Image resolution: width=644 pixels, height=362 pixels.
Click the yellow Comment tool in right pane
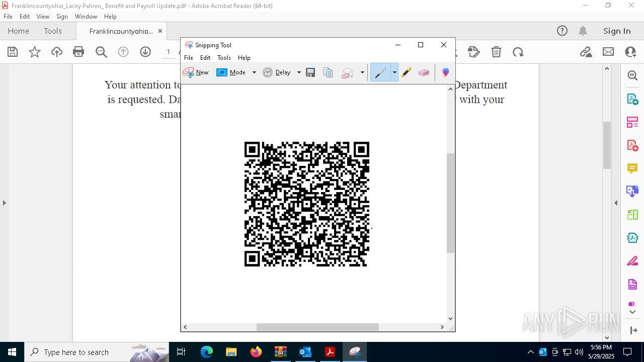pyautogui.click(x=632, y=168)
